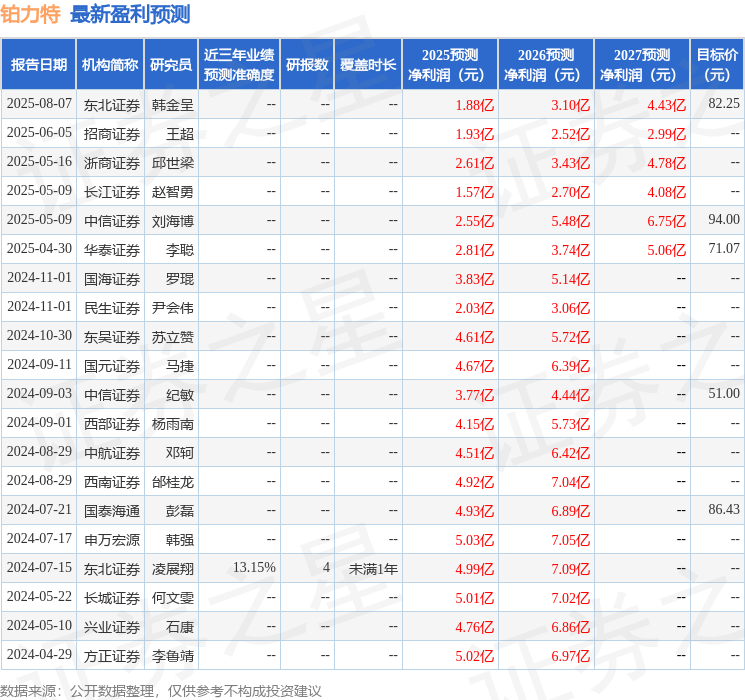
Task: Click the date 2024-04-29
Action: coord(39,654)
